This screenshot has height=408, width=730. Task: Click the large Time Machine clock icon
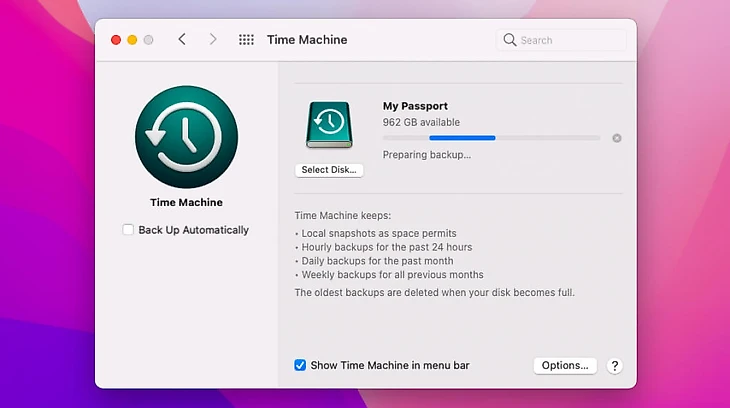pyautogui.click(x=186, y=137)
